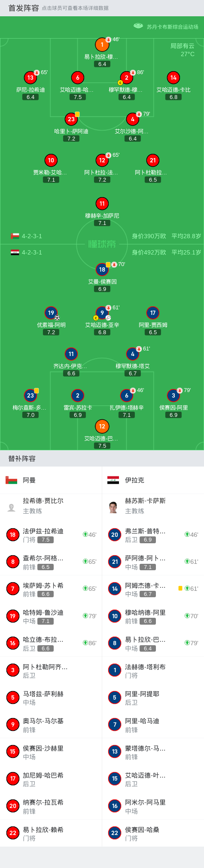Screen dimensions: 204x868
Task: Select player 13 萨尼-拉希迪 badge
Action: (30, 78)
